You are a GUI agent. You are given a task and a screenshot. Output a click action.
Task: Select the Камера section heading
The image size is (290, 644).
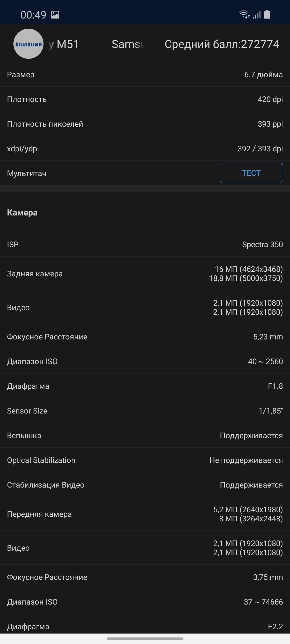tap(22, 213)
